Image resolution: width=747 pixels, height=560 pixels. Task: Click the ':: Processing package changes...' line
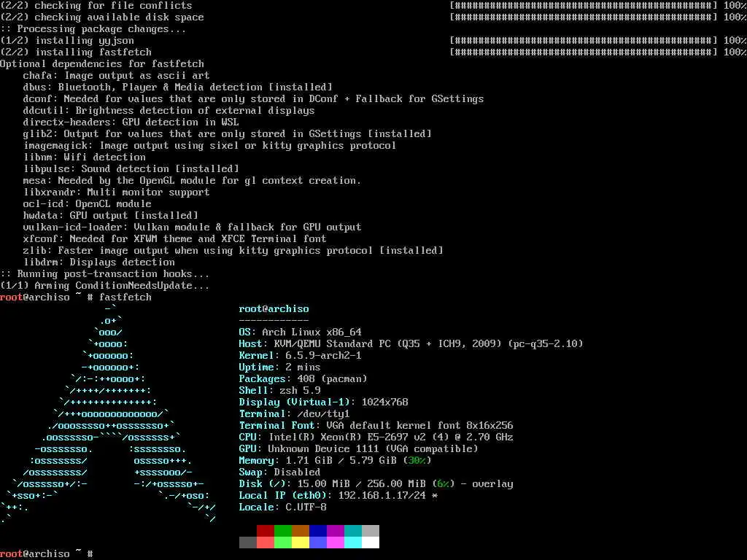pyautogui.click(x=93, y=28)
